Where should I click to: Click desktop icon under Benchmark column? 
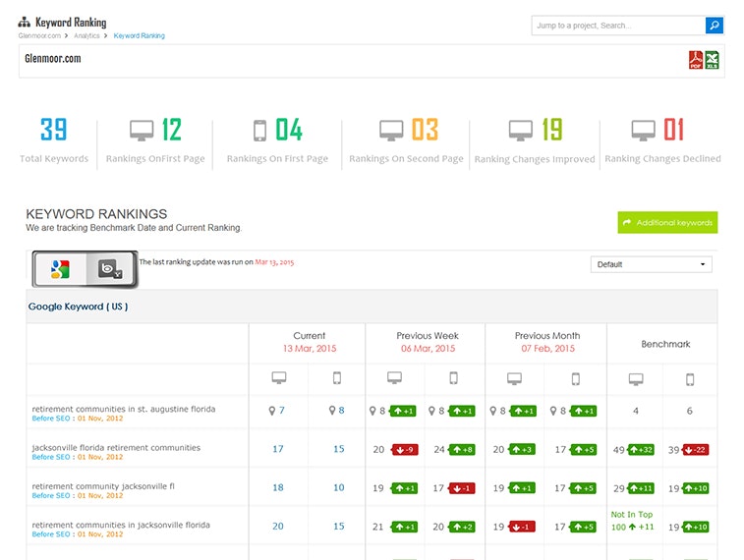636,379
